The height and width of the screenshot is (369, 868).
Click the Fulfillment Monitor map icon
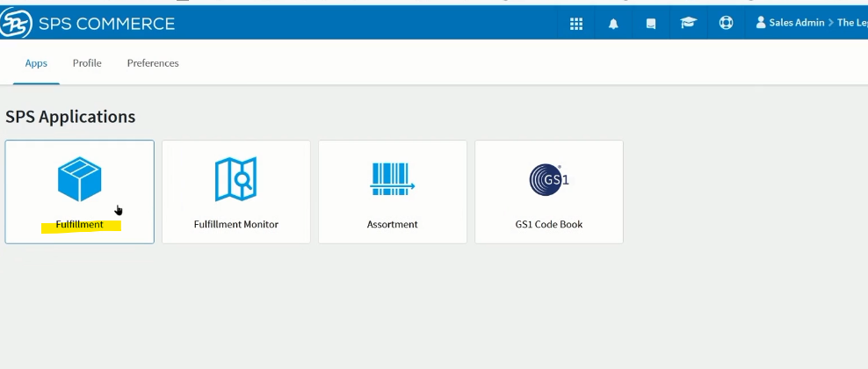(x=235, y=179)
